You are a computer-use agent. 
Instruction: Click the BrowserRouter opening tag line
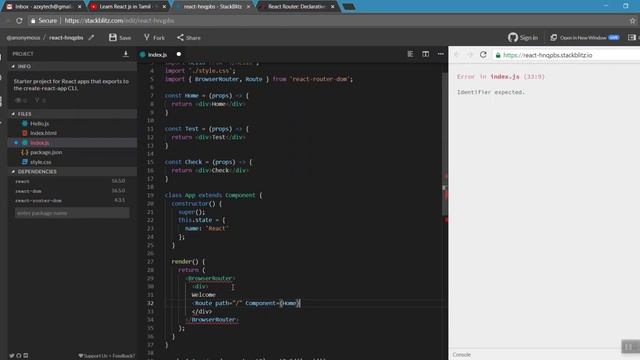[210, 278]
